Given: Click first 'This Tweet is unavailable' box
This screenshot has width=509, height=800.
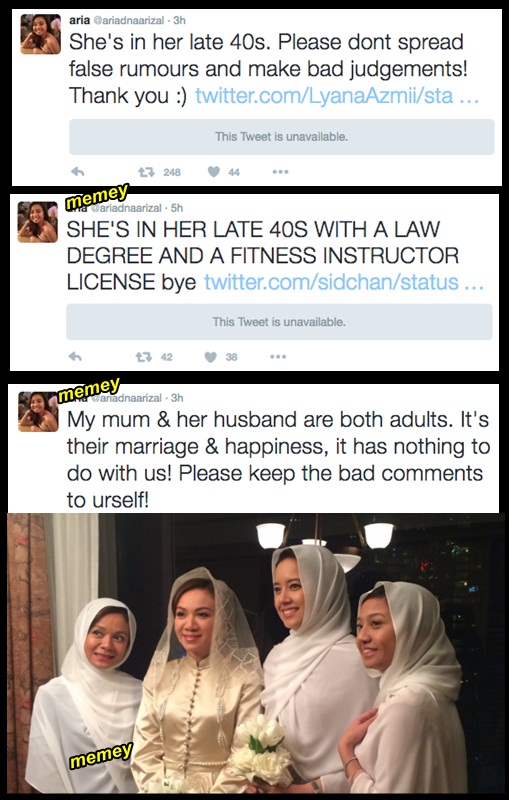Looking at the screenshot, I should (282, 137).
